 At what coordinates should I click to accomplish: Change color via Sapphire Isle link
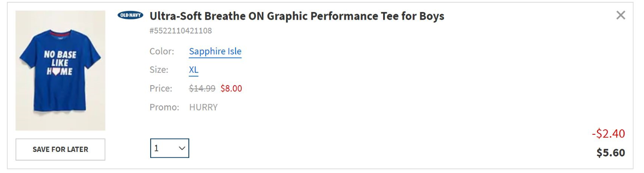tap(215, 51)
